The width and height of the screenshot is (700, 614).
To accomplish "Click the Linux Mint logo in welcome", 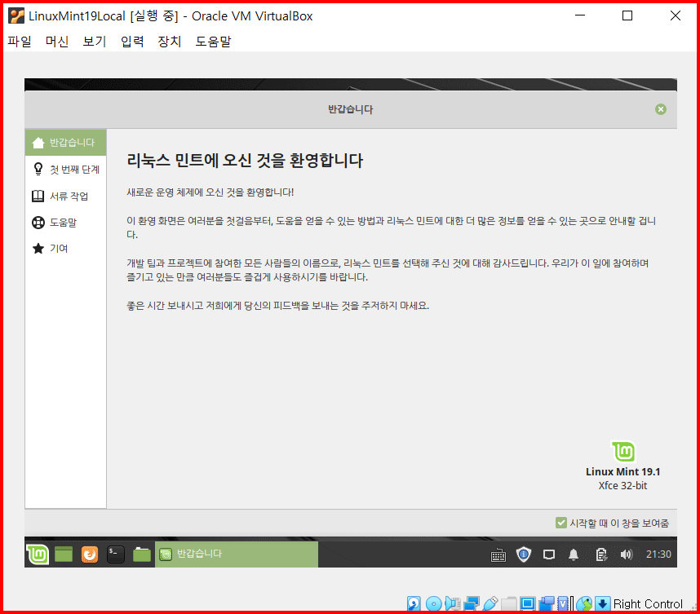I will coord(622,451).
